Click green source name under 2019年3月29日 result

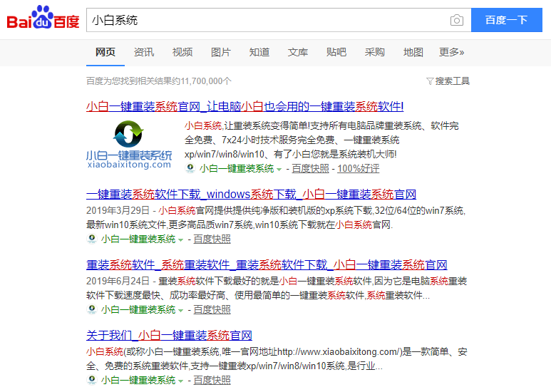coord(138,239)
